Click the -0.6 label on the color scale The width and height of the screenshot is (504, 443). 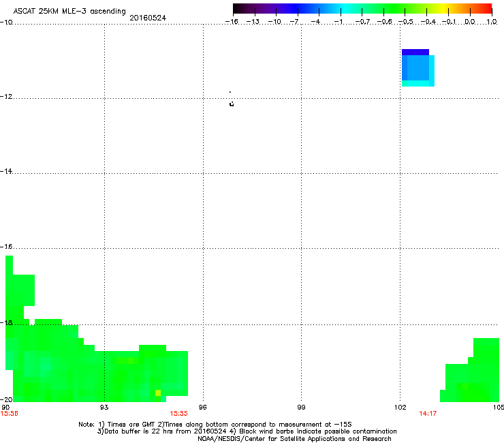pyautogui.click(x=384, y=22)
